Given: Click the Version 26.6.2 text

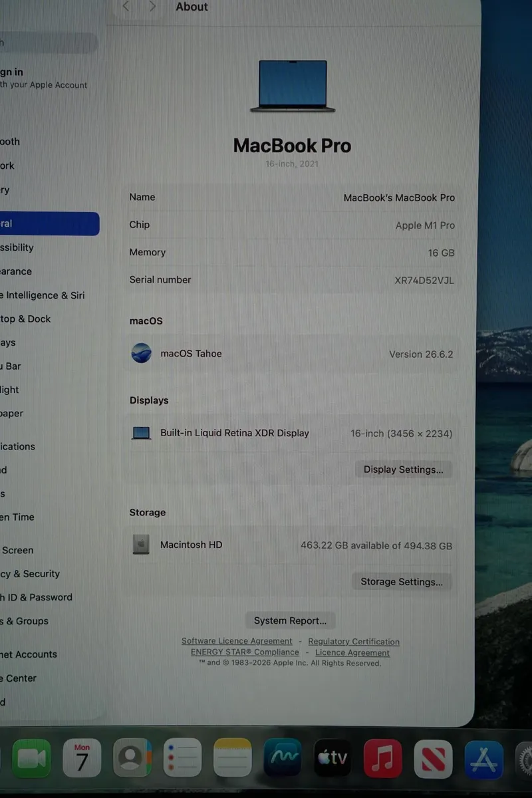Looking at the screenshot, I should click(x=421, y=354).
